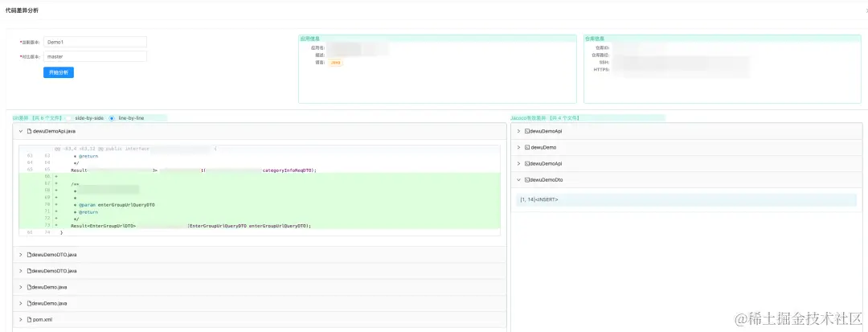Click the dewuDemoApi.java file name
This screenshot has height=332, width=868.
54,131
